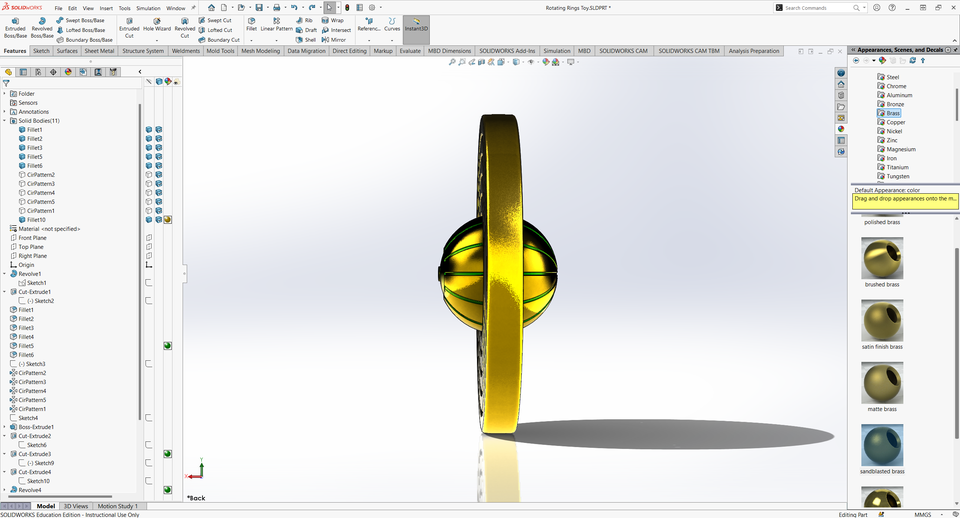The height and width of the screenshot is (518, 960).
Task: Toggle visibility of the Front Plane
Action: [x=149, y=238]
